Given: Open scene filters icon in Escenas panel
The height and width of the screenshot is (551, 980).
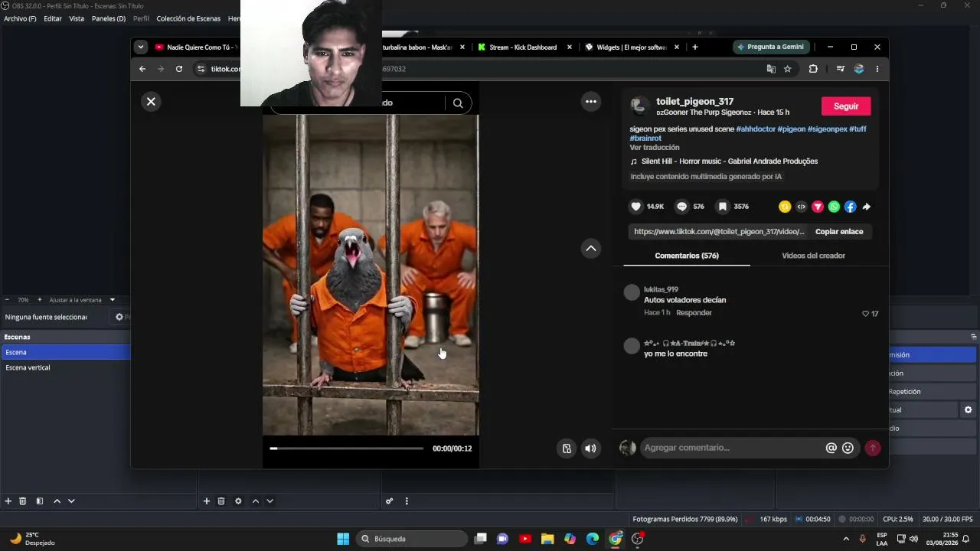Looking at the screenshot, I should coord(40,501).
